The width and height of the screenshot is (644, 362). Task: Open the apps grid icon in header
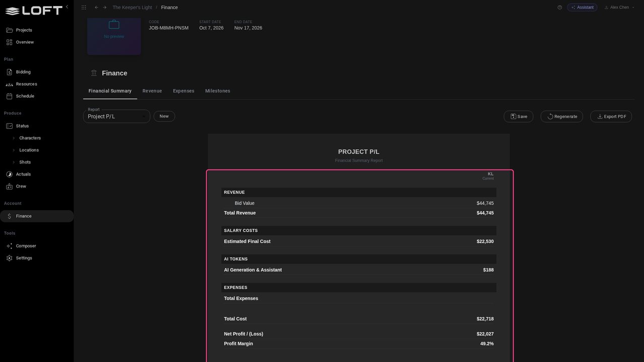[x=84, y=8]
